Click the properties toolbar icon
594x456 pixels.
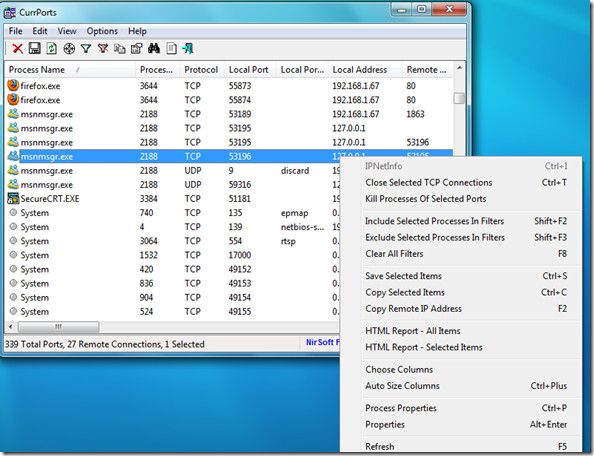(x=137, y=48)
